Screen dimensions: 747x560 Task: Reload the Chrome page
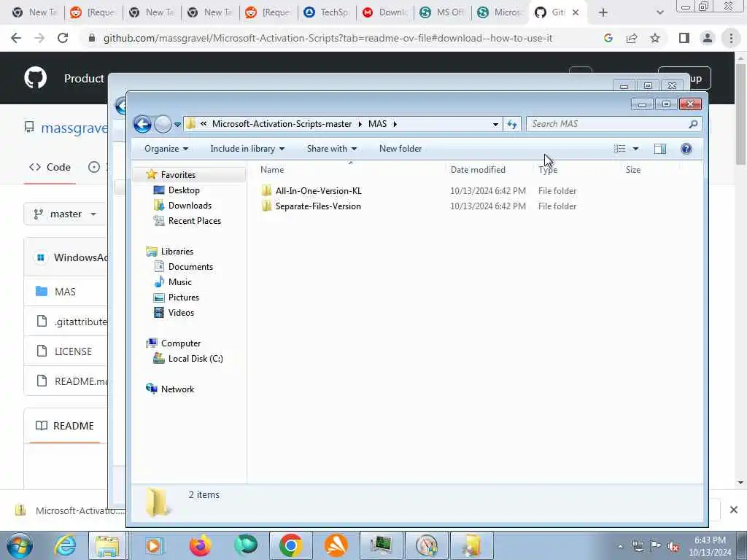click(63, 38)
